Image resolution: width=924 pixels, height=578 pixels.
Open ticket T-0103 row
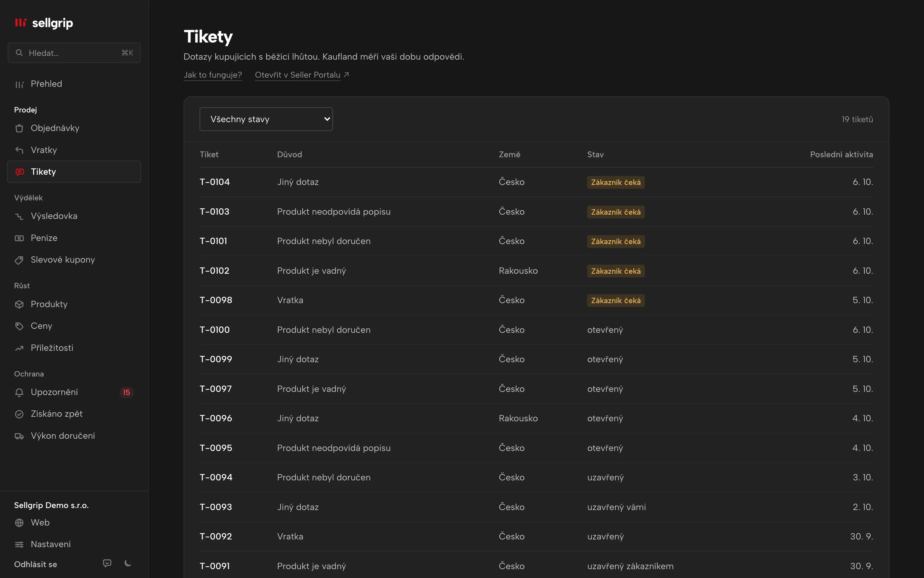(536, 212)
